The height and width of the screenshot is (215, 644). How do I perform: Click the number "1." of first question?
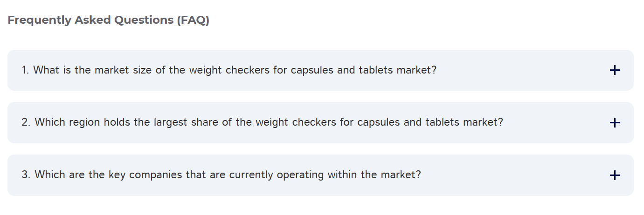coord(26,70)
